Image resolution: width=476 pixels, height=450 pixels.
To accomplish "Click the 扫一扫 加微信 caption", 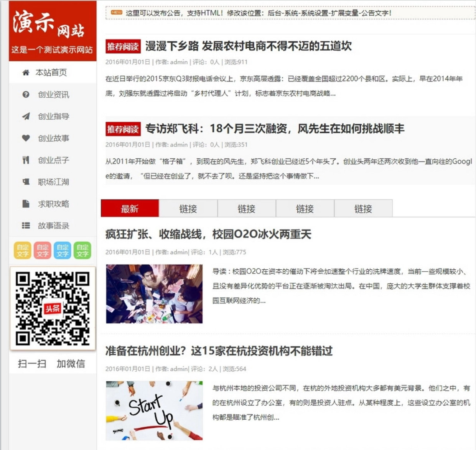I will click(x=51, y=364).
